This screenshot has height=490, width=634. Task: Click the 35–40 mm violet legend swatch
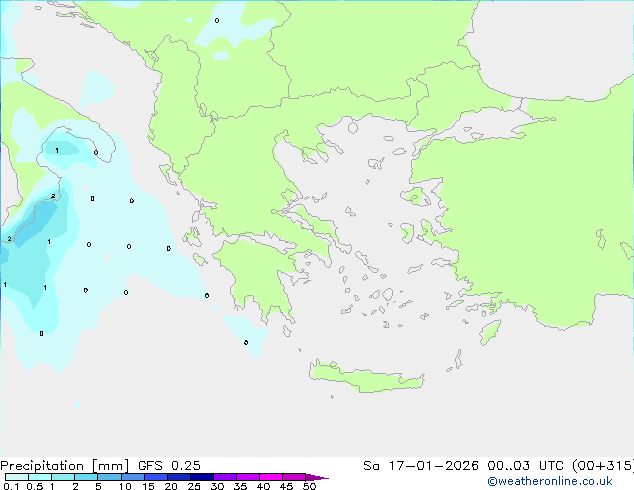[x=247, y=477]
